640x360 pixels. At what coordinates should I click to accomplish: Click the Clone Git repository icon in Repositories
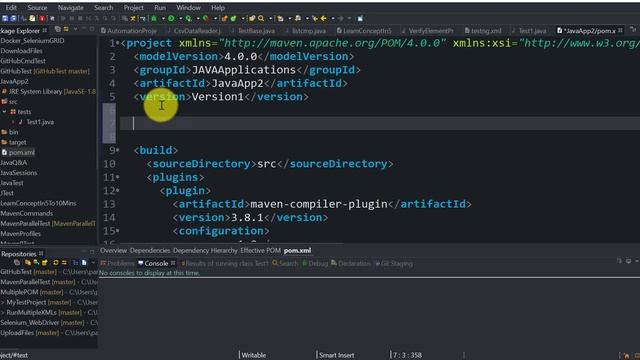pos(36,262)
